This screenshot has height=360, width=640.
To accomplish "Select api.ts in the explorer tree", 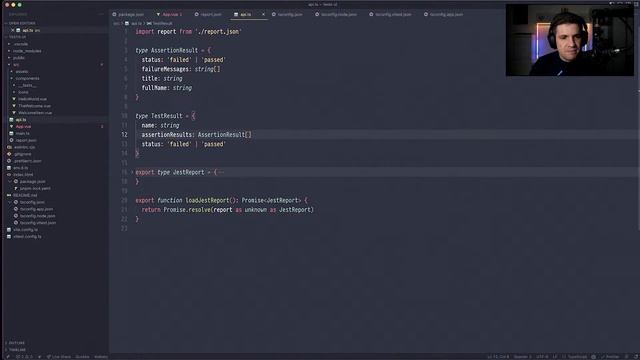I will (x=20, y=120).
